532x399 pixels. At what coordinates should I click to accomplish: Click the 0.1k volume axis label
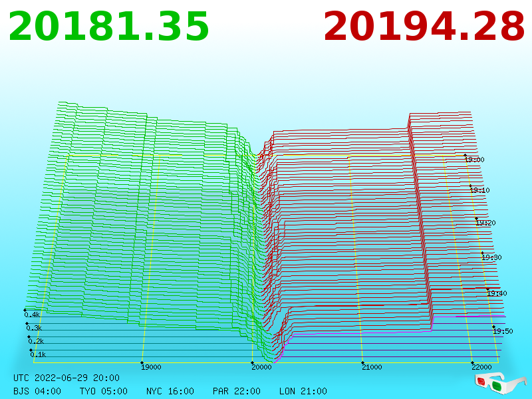click(x=38, y=354)
